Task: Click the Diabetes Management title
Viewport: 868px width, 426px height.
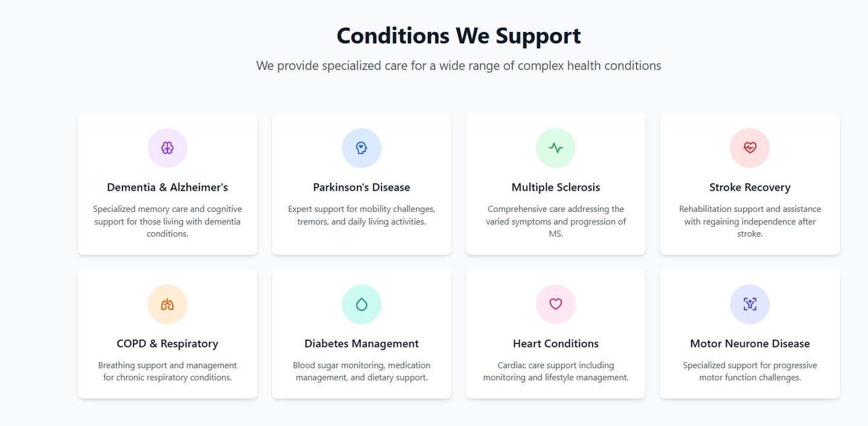Action: tap(362, 343)
